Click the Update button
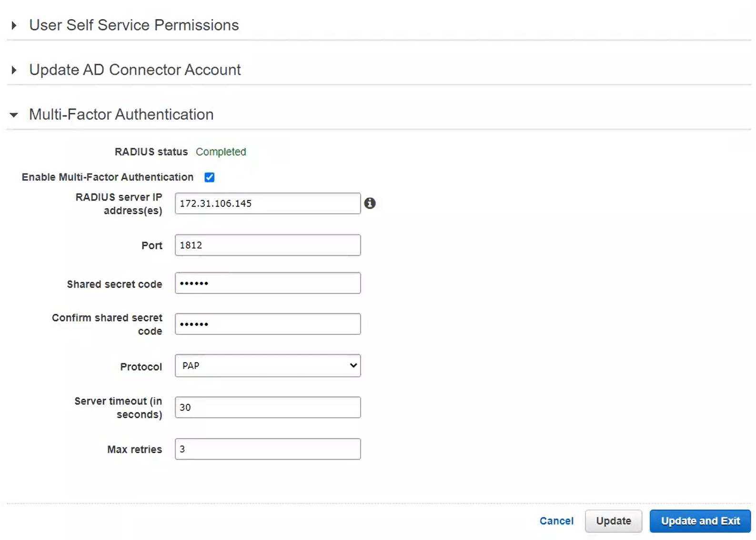Image resolution: width=756 pixels, height=540 pixels. (613, 521)
